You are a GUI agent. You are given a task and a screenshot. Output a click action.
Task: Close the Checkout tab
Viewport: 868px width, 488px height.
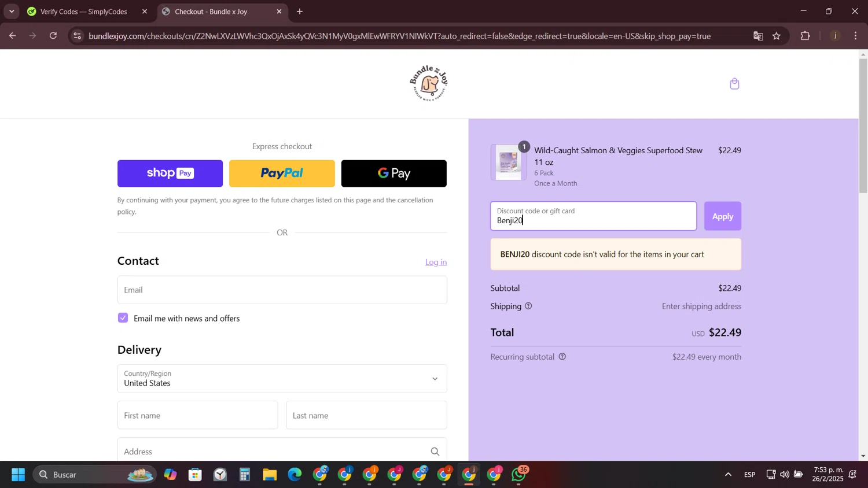tap(279, 12)
